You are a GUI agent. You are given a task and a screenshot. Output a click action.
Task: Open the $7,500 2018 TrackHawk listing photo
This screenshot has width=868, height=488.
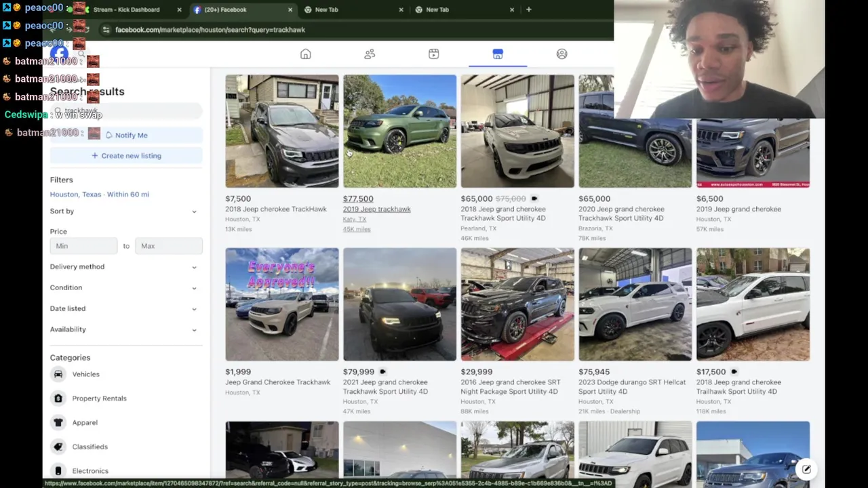[282, 131]
